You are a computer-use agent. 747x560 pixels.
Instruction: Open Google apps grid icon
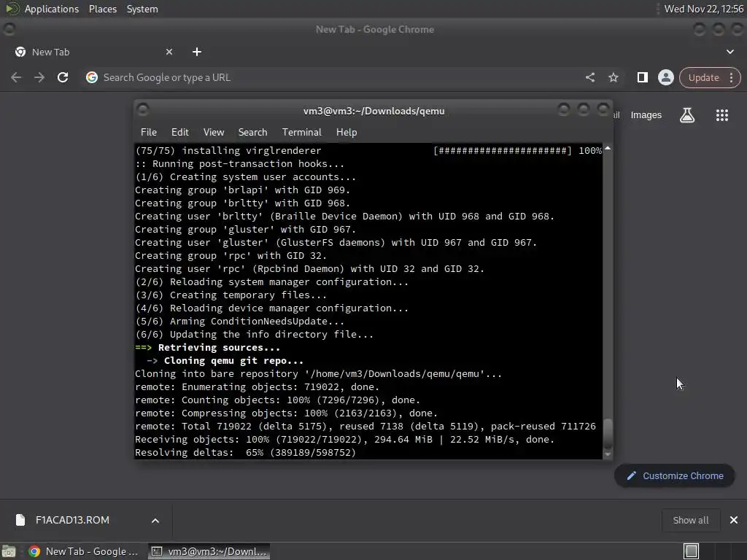tap(721, 115)
